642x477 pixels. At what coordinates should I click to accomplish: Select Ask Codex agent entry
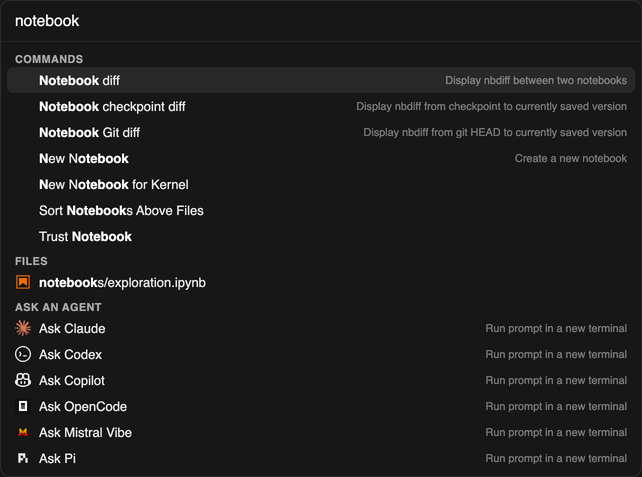tap(321, 354)
